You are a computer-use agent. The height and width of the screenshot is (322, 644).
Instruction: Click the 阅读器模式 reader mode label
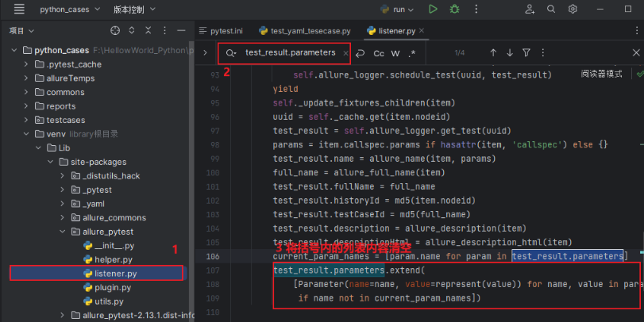[x=601, y=74]
